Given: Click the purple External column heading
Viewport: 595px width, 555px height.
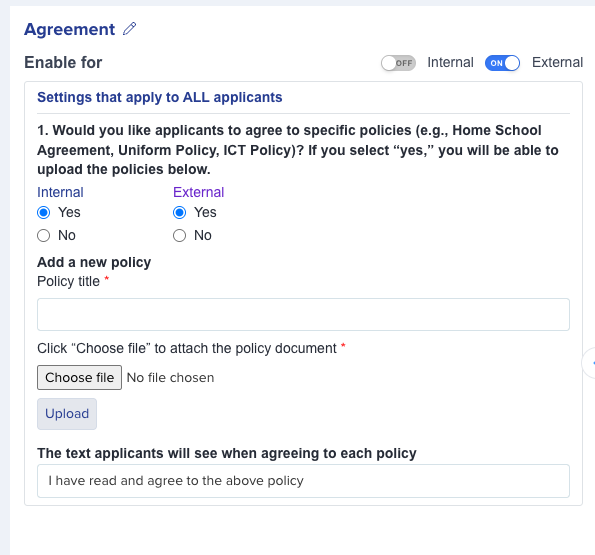Looking at the screenshot, I should point(198,192).
